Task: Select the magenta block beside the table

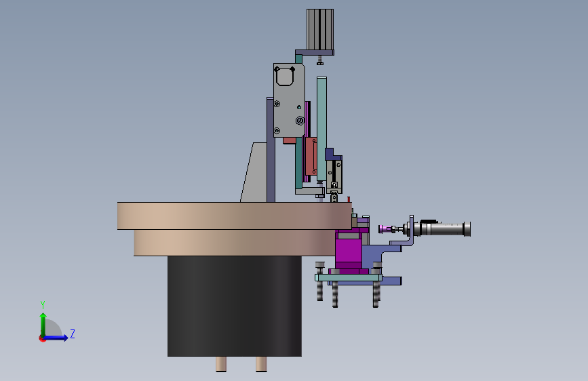Action: [348, 252]
